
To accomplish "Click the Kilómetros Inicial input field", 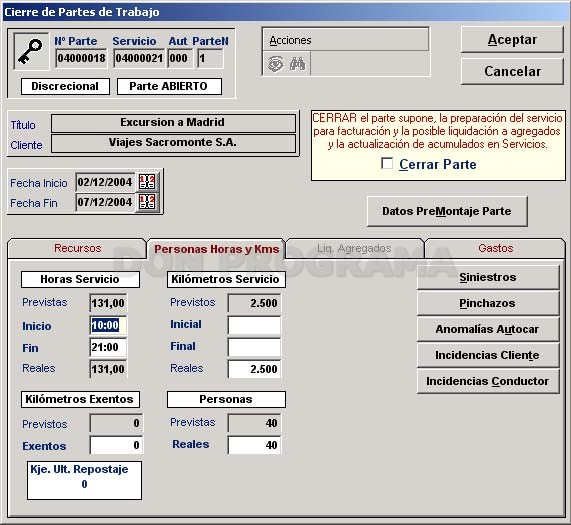I will point(254,325).
